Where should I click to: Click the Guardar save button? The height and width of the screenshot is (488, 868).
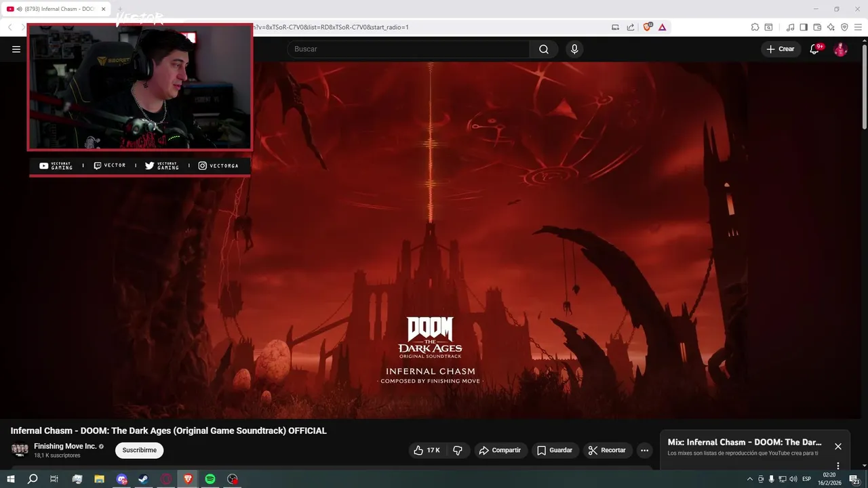(x=555, y=450)
